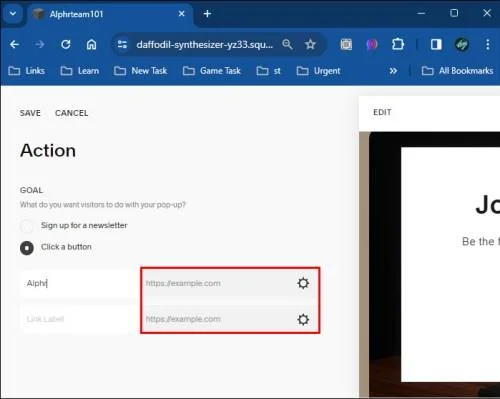The image size is (500, 399).
Task: Open the All Bookmarks folder
Action: pos(457,71)
